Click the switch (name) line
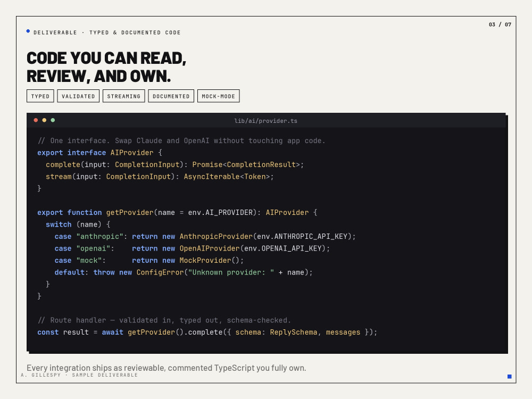Viewport: 532px width, 399px height. [x=78, y=225]
